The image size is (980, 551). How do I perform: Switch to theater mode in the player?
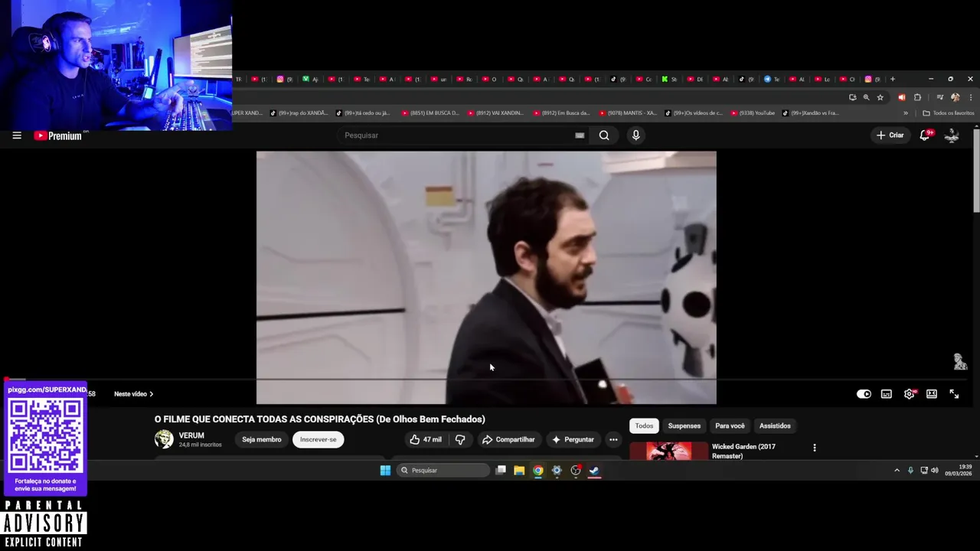(932, 394)
